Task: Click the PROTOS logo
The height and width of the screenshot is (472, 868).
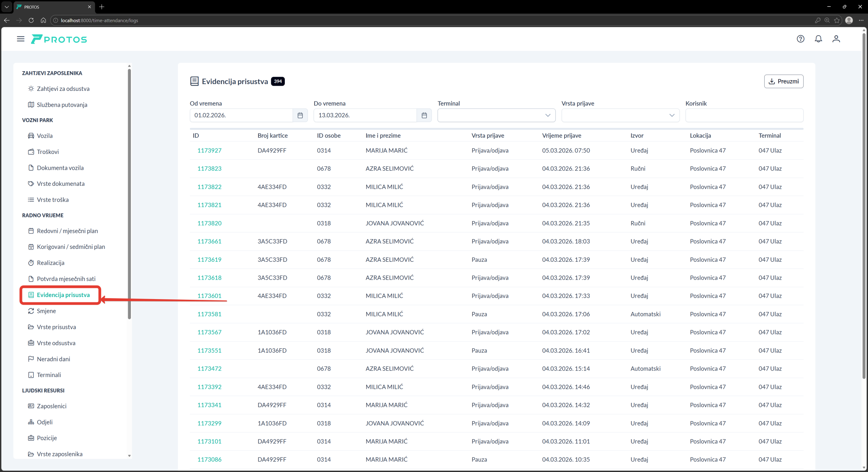Action: pos(59,39)
